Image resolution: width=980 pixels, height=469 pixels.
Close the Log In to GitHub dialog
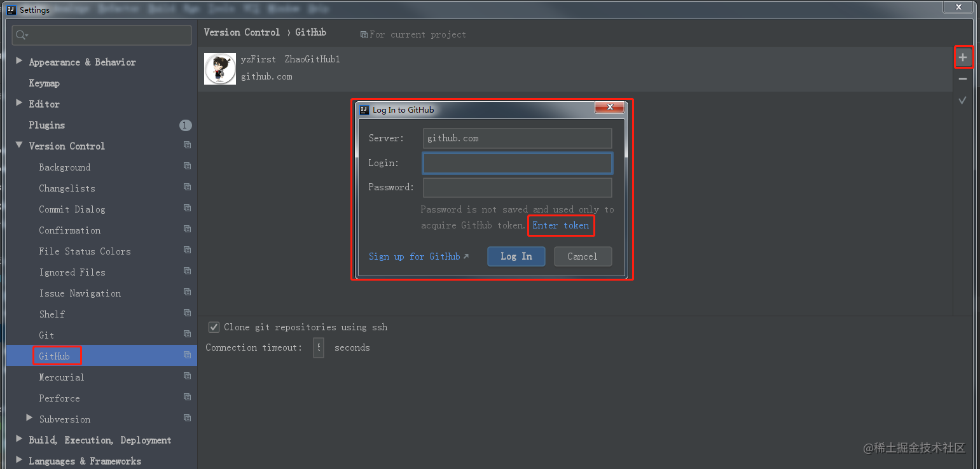click(609, 108)
